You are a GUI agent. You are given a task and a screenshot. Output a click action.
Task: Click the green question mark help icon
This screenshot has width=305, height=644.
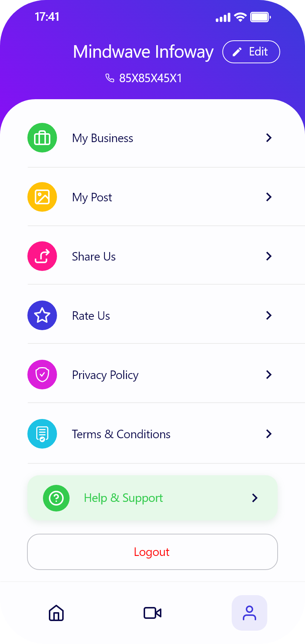tap(56, 498)
